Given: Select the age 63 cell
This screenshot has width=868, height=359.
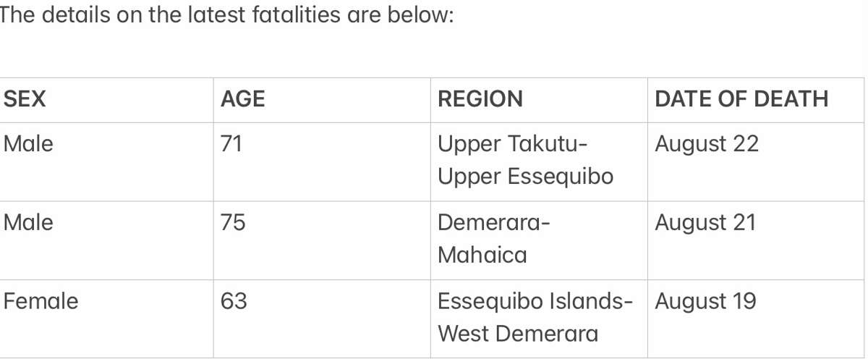Looking at the screenshot, I should point(322,318).
